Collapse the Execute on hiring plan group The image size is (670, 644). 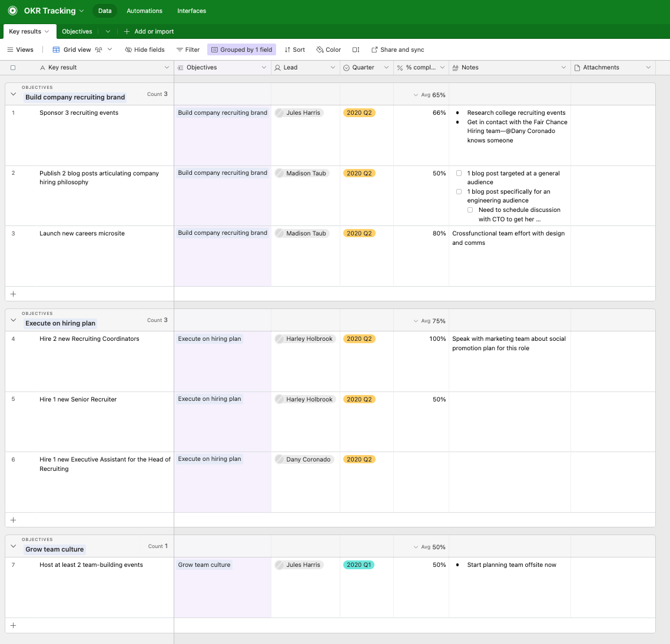click(14, 320)
